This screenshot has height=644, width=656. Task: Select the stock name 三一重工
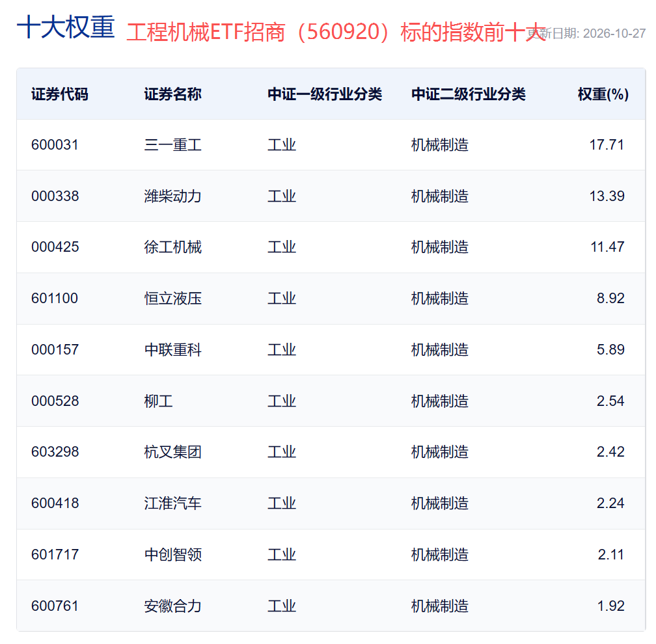tap(173, 145)
